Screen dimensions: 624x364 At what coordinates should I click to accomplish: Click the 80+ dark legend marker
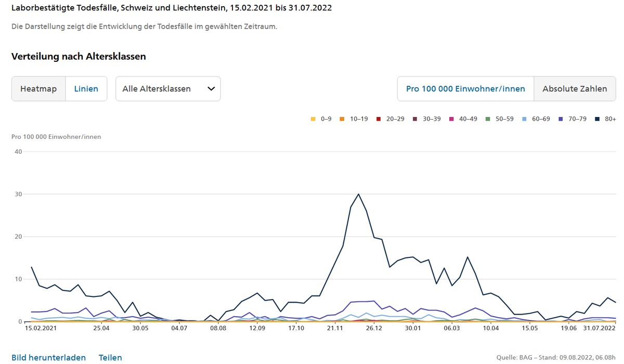point(597,119)
